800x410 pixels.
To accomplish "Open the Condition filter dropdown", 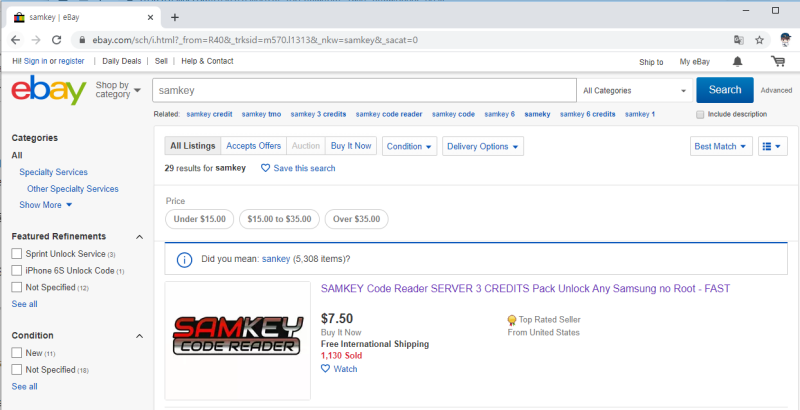I will (x=409, y=146).
